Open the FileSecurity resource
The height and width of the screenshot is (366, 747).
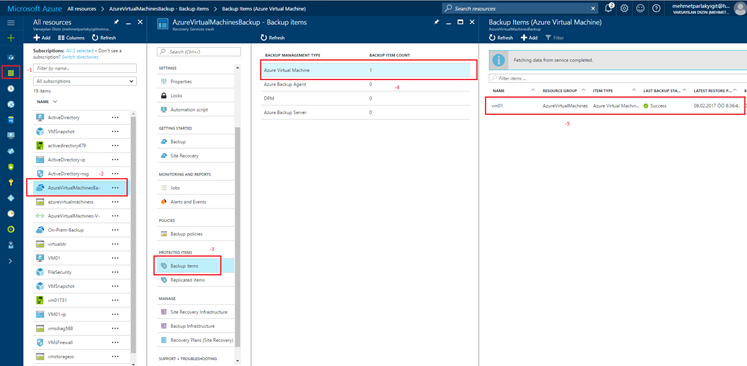pos(60,272)
